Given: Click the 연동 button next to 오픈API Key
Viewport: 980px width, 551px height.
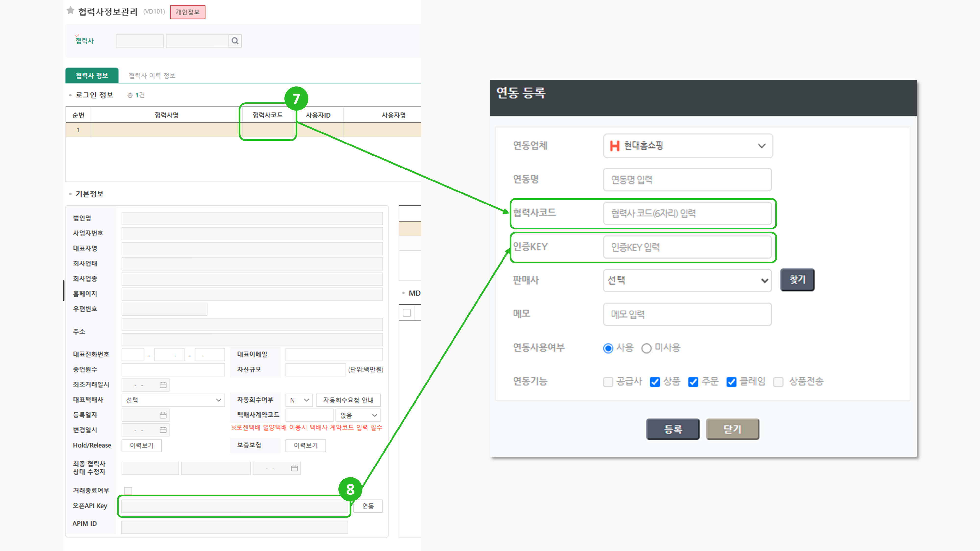Looking at the screenshot, I should [x=368, y=506].
